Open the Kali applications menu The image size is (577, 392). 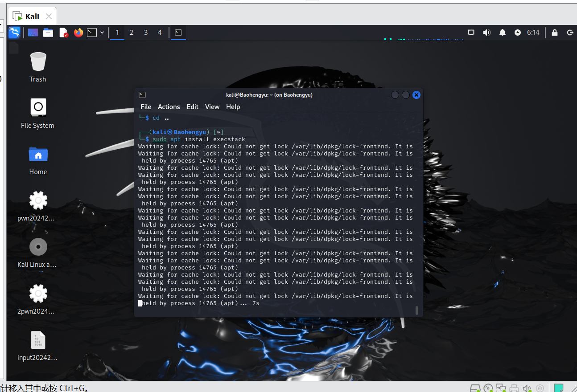tap(14, 33)
